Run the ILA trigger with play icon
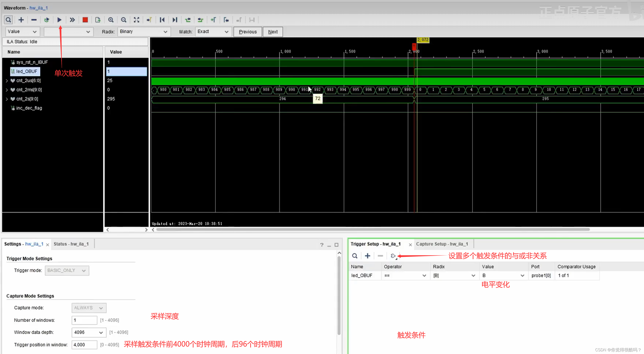Viewport: 644px width, 354px height. pyautogui.click(x=59, y=20)
